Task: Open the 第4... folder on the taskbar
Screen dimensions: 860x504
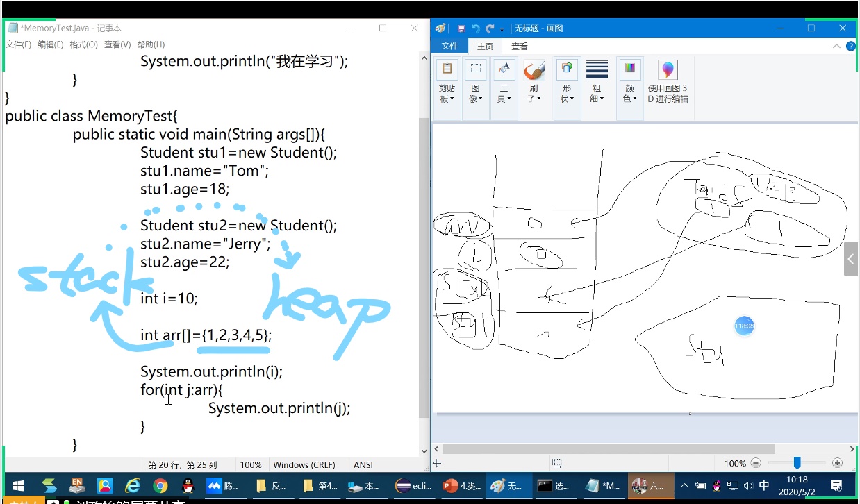Action: (x=320, y=486)
